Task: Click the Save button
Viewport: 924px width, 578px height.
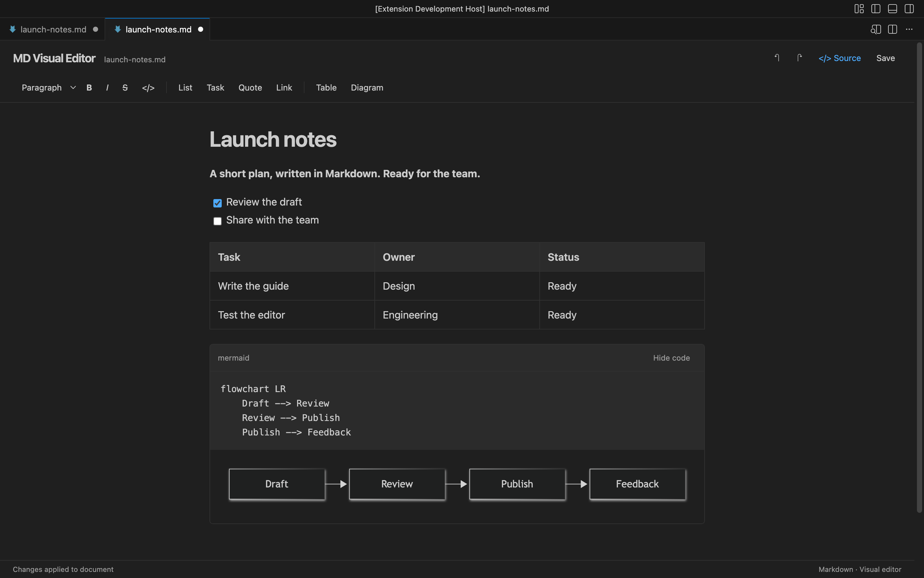Action: point(886,58)
